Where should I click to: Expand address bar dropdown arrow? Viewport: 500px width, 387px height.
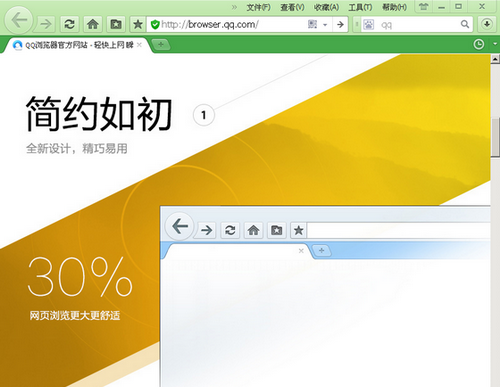point(325,25)
